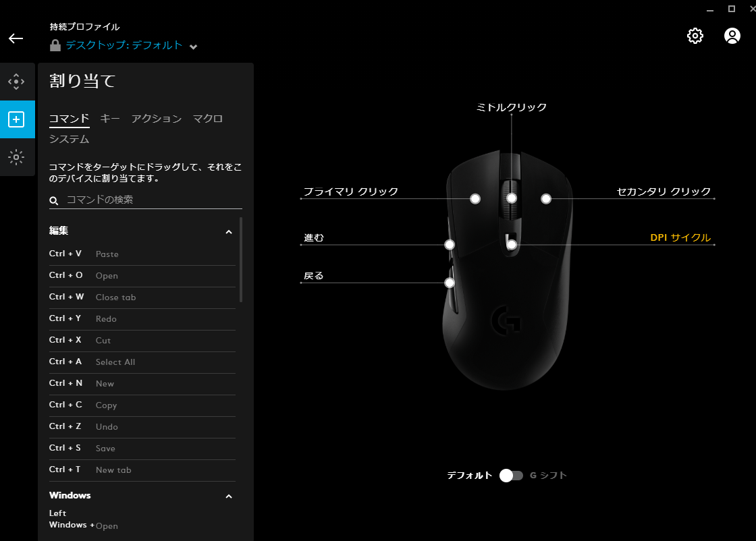
Task: Maximize the G HUB window
Action: coord(732,9)
